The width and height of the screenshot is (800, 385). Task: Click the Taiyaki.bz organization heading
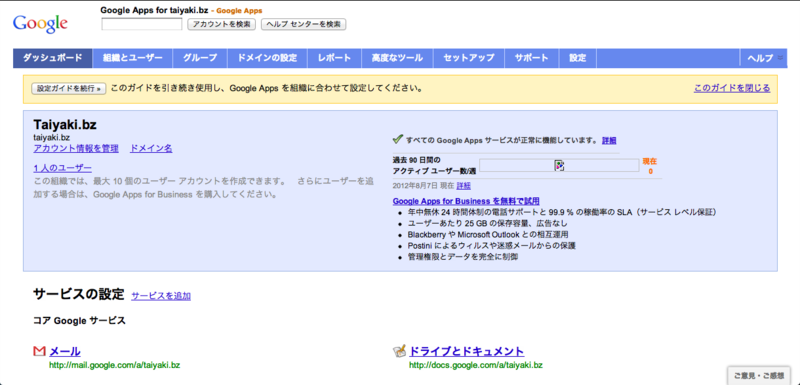65,124
